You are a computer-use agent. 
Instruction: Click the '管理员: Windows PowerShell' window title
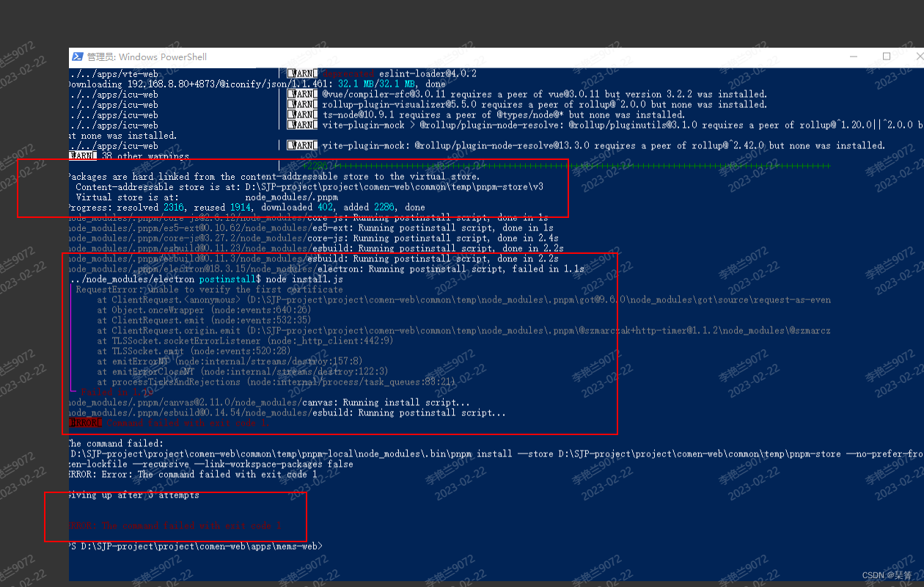(147, 56)
